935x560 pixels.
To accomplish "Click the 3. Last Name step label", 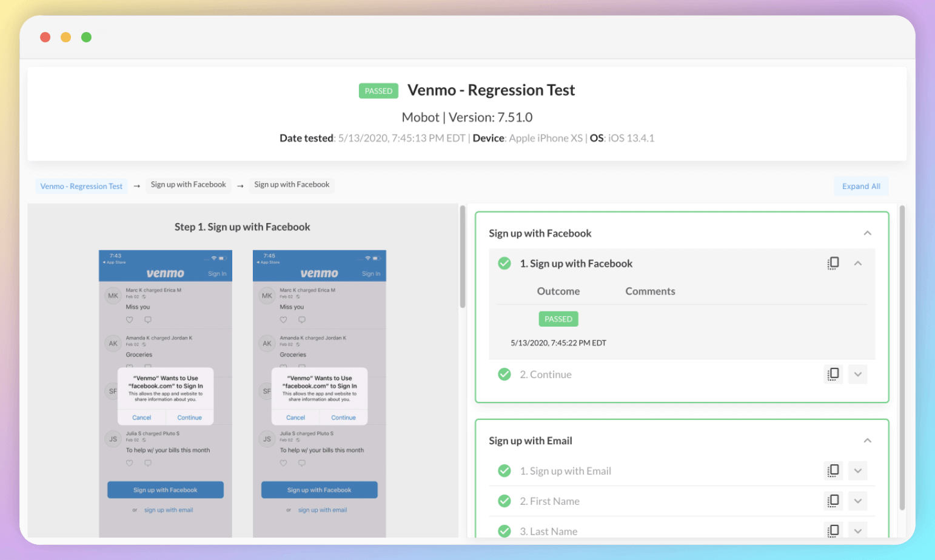I will tap(548, 531).
